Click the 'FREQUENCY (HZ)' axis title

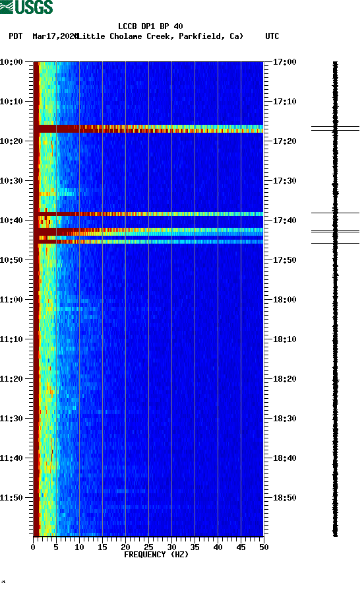pyautogui.click(x=156, y=555)
